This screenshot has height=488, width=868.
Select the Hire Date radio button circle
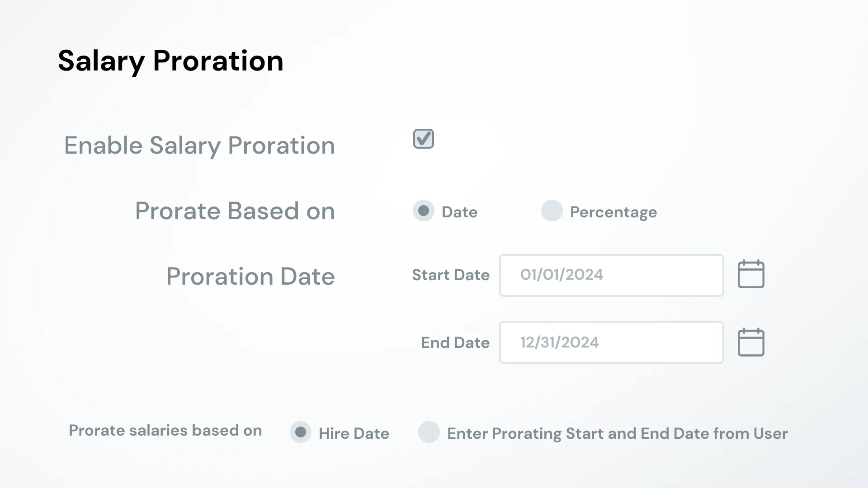pyautogui.click(x=301, y=432)
